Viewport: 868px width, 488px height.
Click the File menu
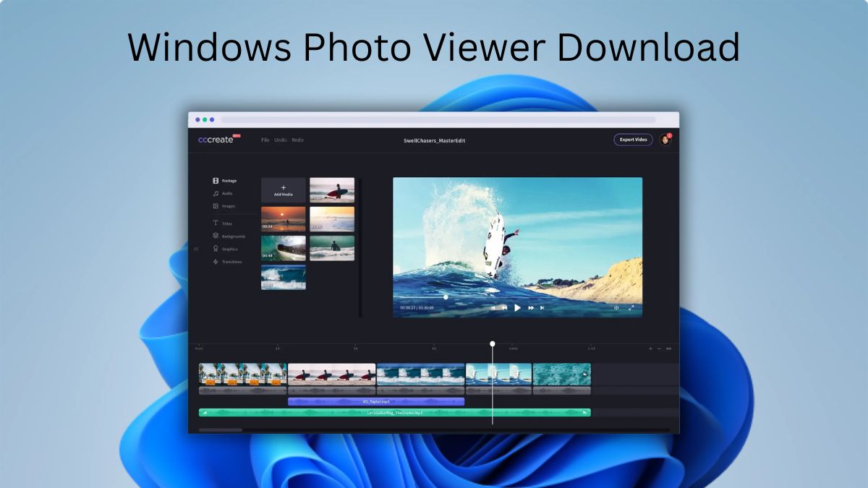click(x=265, y=140)
